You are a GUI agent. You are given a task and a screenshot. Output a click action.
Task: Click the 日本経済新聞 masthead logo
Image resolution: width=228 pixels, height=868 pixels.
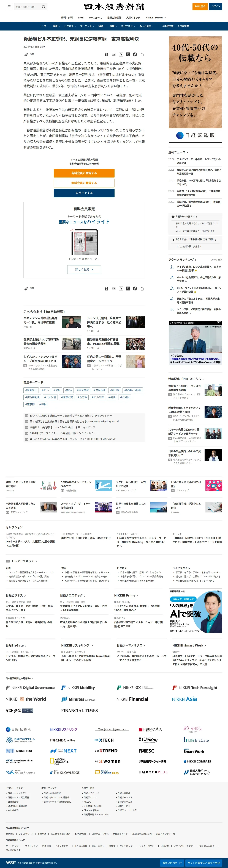click(114, 7)
